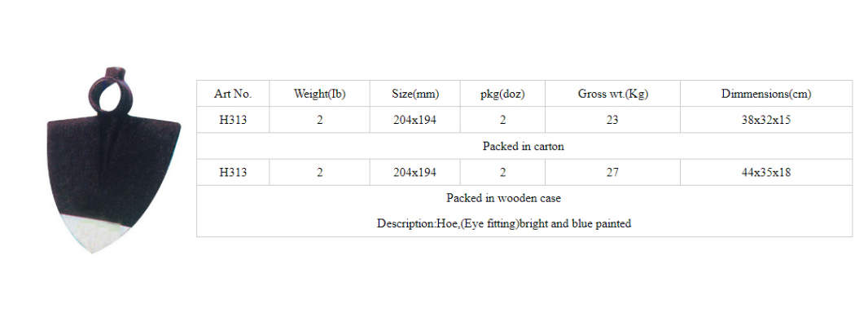Image resolution: width=868 pixels, height=317 pixels.
Task: Click the Packed in carton row
Action: (524, 147)
